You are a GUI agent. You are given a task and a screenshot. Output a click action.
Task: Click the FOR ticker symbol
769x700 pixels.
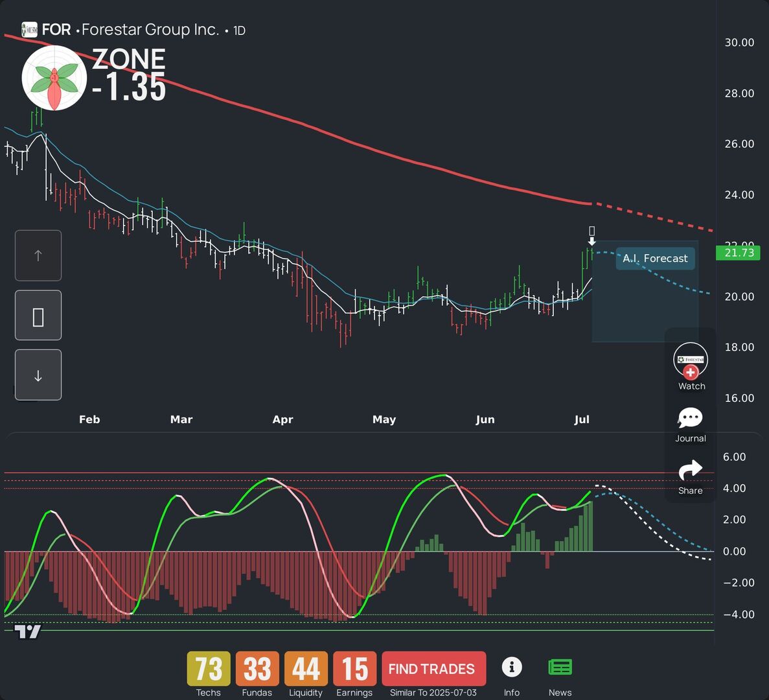tap(56, 30)
